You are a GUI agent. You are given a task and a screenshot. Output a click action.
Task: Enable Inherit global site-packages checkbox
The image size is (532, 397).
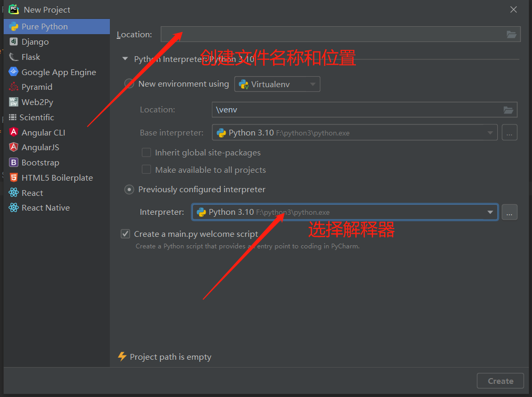[146, 153]
